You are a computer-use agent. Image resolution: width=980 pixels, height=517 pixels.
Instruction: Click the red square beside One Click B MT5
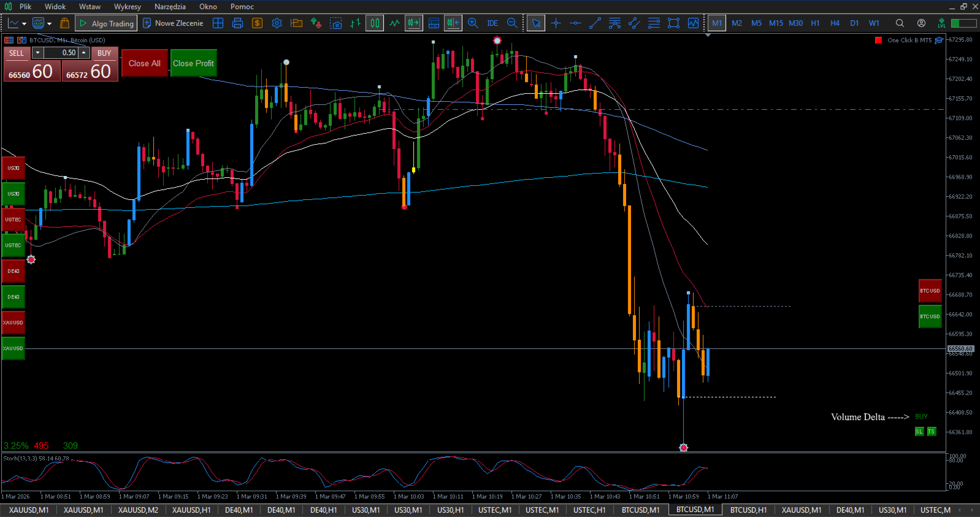tap(878, 40)
